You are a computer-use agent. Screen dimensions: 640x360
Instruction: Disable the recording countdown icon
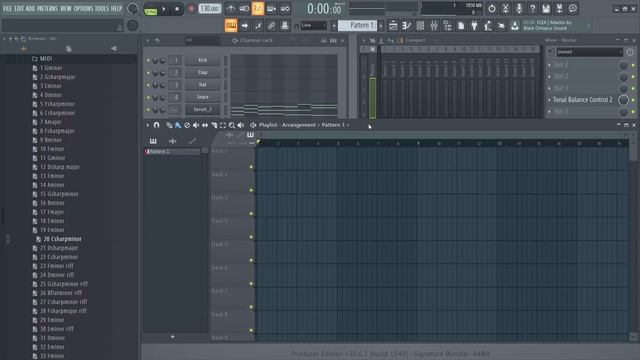coord(258,8)
